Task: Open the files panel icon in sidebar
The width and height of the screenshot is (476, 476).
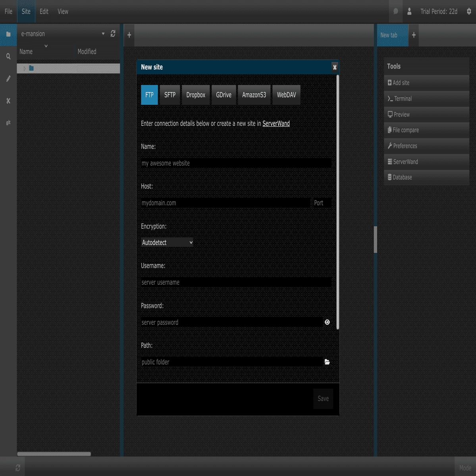Action: pyautogui.click(x=8, y=34)
